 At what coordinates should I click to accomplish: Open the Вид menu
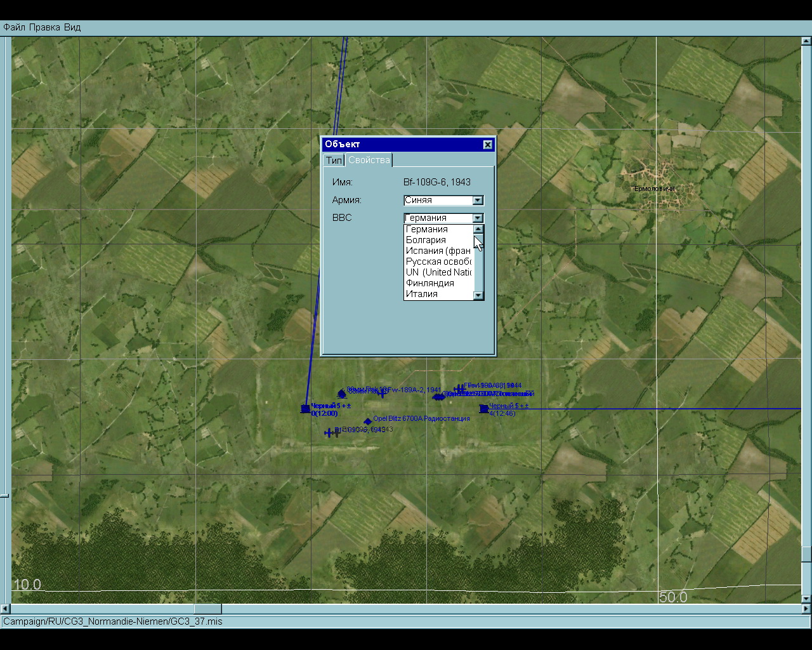[x=72, y=27]
